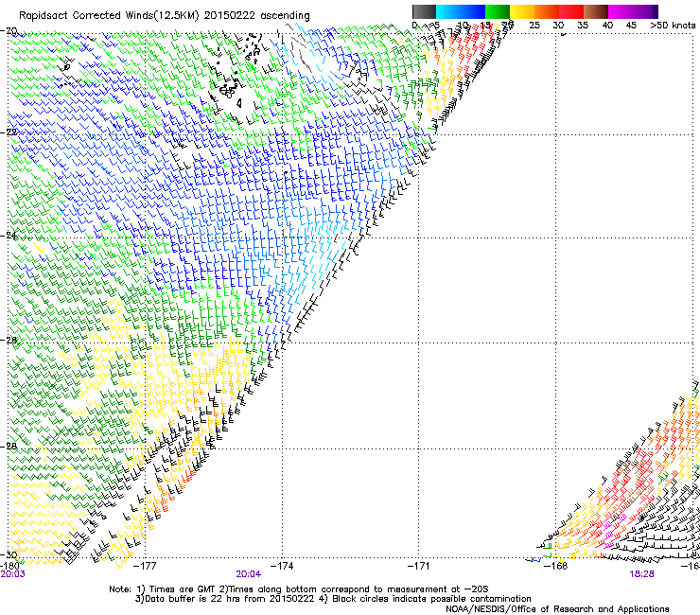This screenshot has width=700, height=615.
Task: Select the orange 25-30 knots legend swatch
Action: [546, 11]
